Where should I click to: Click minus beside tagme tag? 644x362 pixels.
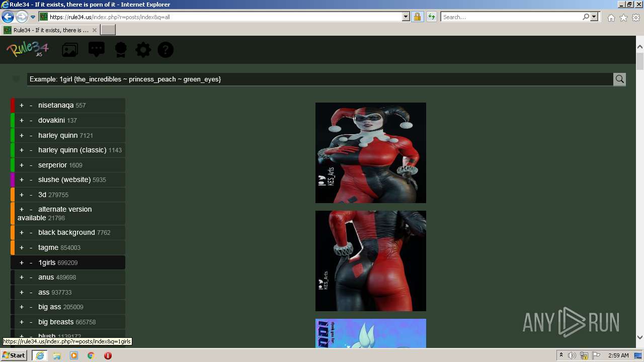pos(31,248)
